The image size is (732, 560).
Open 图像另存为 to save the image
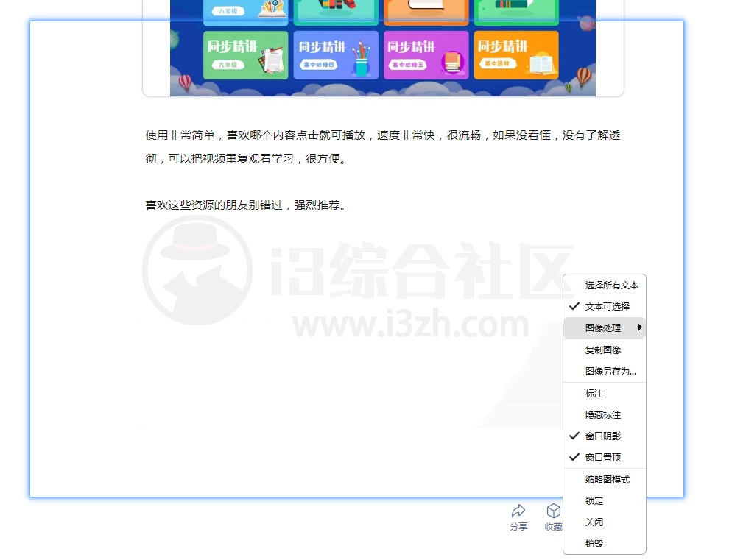click(x=604, y=371)
